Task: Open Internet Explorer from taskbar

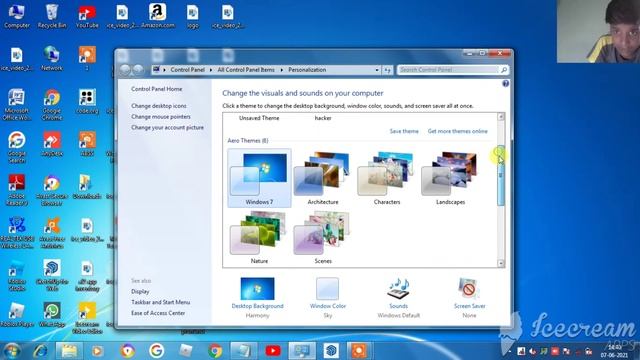Action: pos(40,351)
